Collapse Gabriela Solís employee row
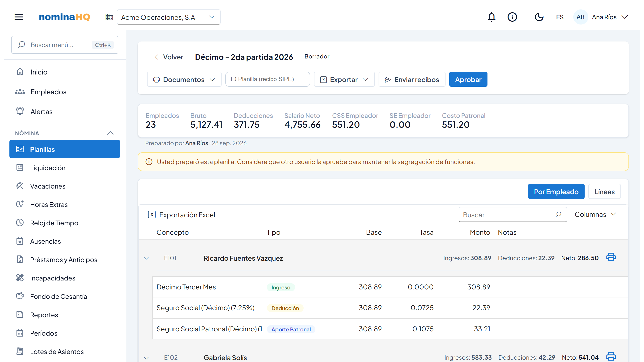The image size is (644, 362). [146, 358]
